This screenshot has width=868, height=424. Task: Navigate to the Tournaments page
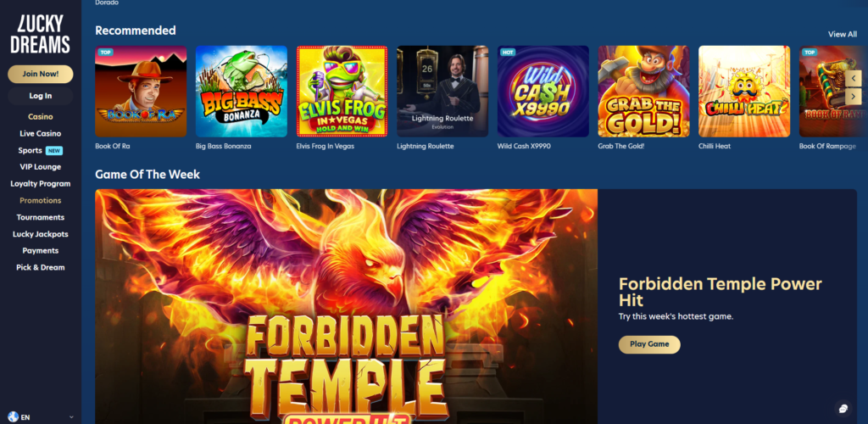click(x=41, y=217)
